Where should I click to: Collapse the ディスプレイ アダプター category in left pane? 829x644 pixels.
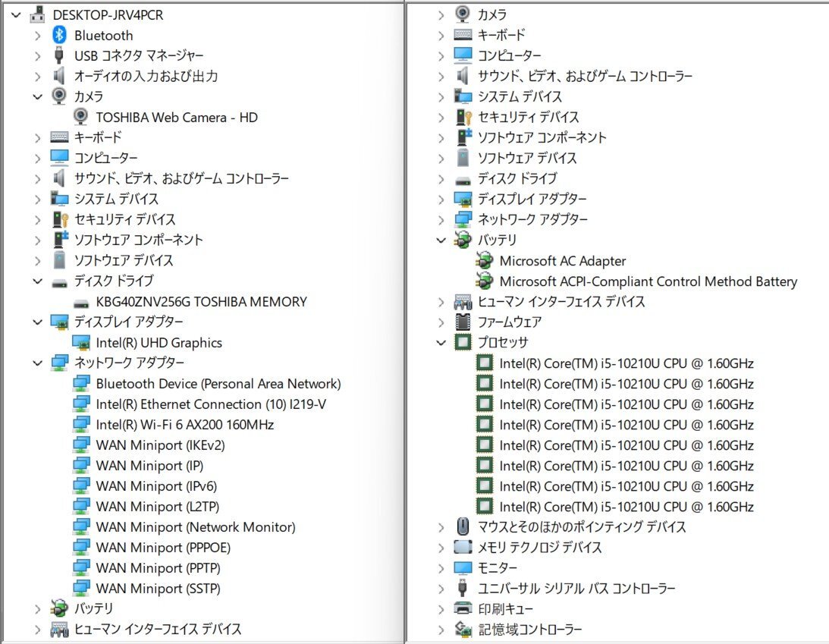pyautogui.click(x=37, y=322)
